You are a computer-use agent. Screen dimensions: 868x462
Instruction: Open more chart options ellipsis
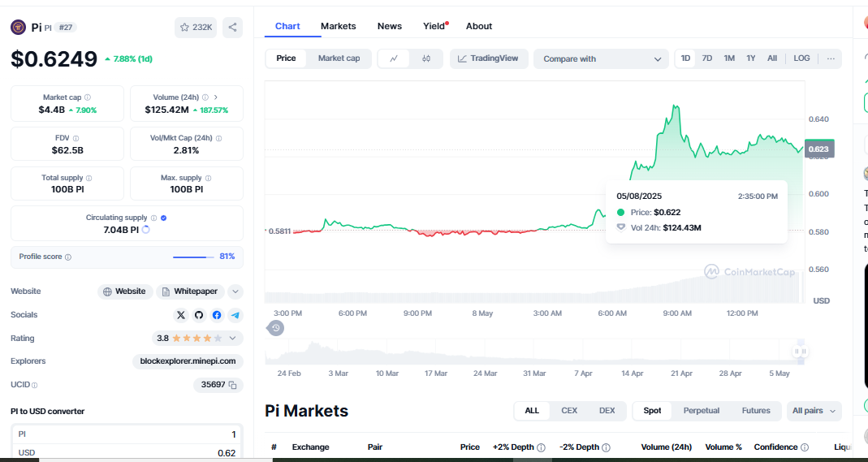coord(831,58)
